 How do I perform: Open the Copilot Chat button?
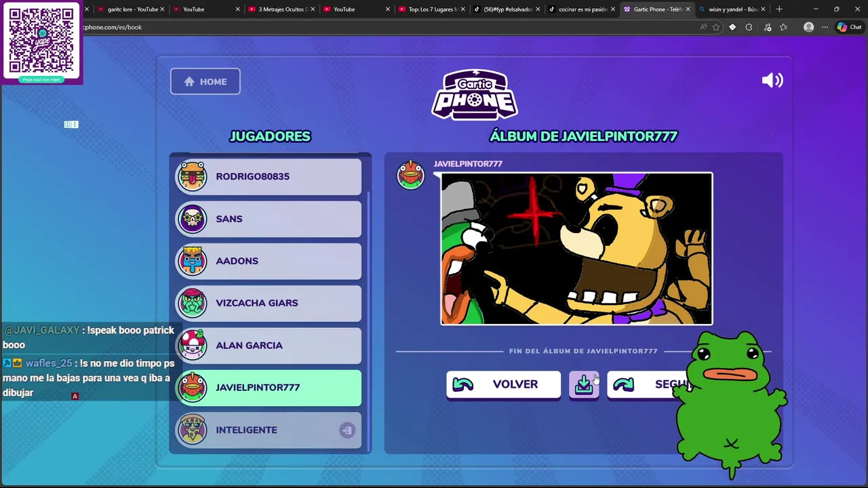point(849,27)
